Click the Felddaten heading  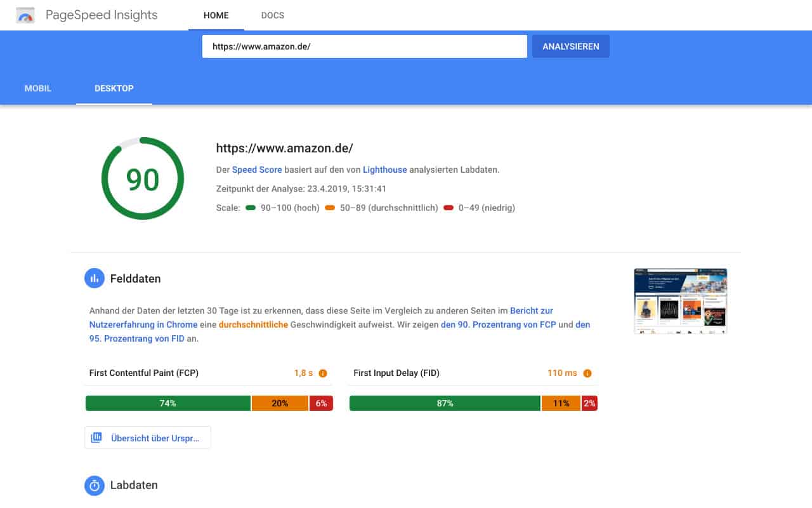pos(135,278)
